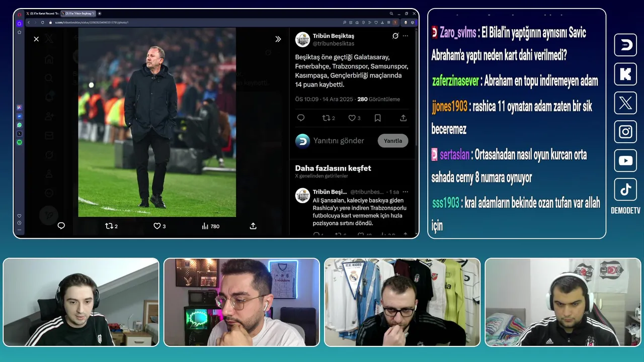Image resolution: width=644 pixels, height=362 pixels.
Task: Open the coach photo in viewer
Action: pyautogui.click(x=157, y=122)
